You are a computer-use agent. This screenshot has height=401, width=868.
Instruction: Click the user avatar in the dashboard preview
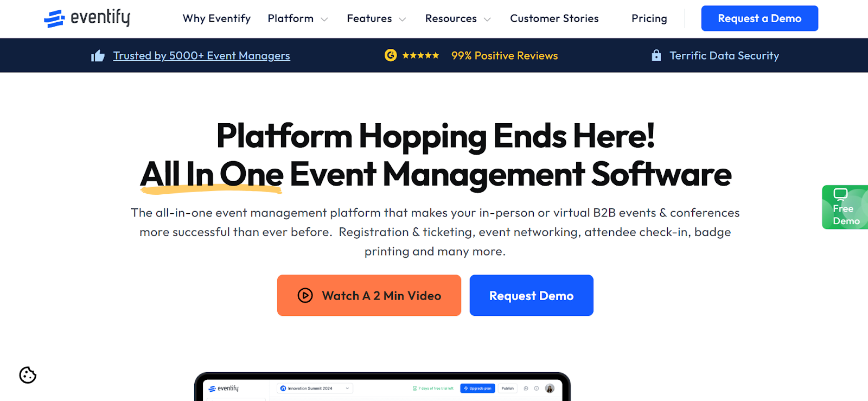(x=550, y=389)
